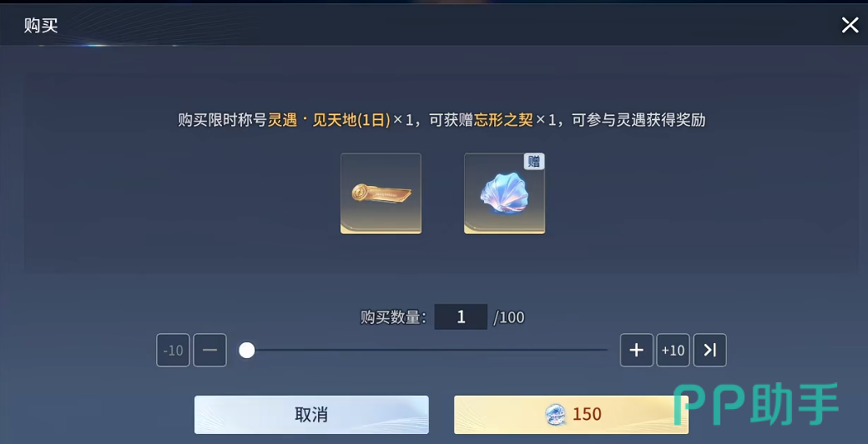Click the 忘形之契 highlighted item name
The height and width of the screenshot is (444, 868).
pyautogui.click(x=503, y=121)
